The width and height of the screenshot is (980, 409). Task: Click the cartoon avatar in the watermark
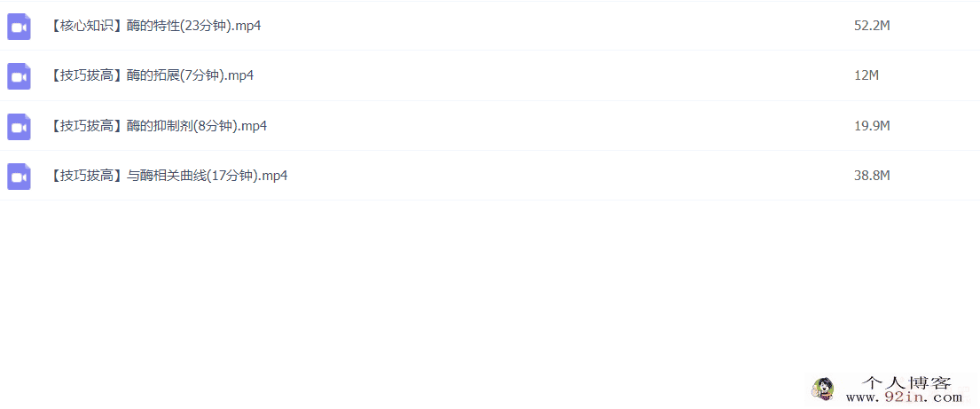823,389
